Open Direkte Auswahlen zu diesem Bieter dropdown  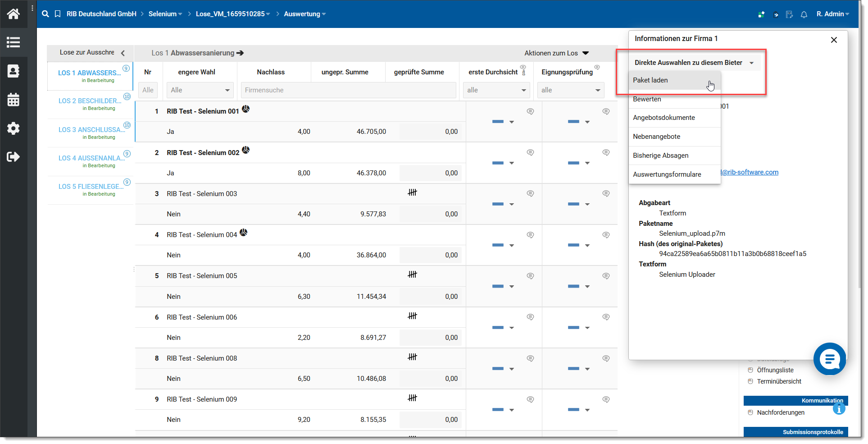[x=694, y=63]
